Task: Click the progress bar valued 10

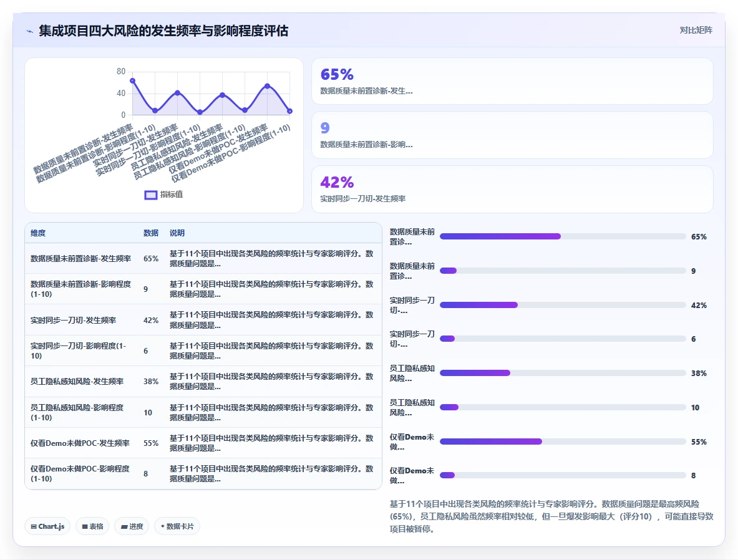Action: 563,407
